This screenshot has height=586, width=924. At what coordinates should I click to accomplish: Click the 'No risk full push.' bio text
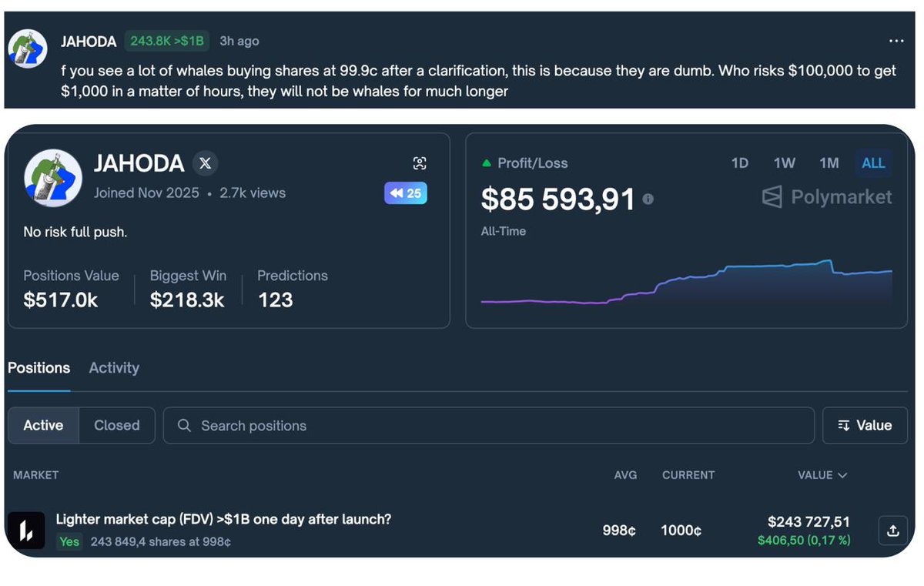75,232
